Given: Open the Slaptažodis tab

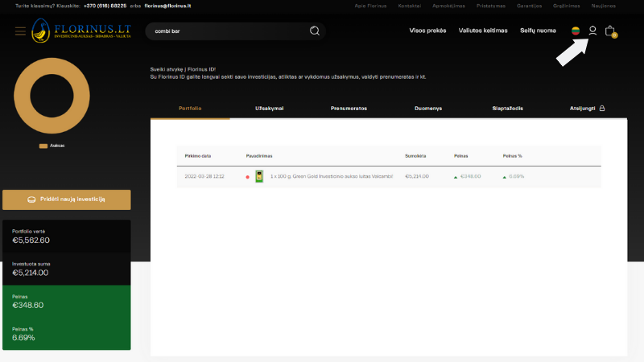Looking at the screenshot, I should 507,108.
